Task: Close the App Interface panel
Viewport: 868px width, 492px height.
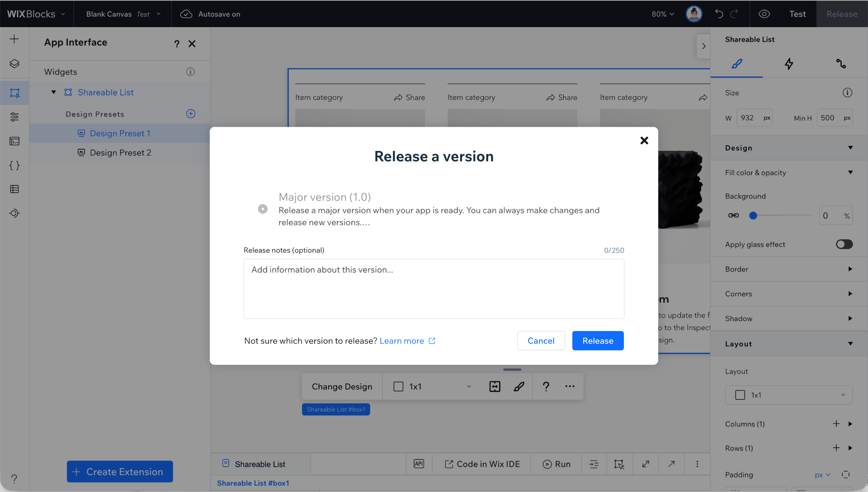Action: click(x=192, y=44)
